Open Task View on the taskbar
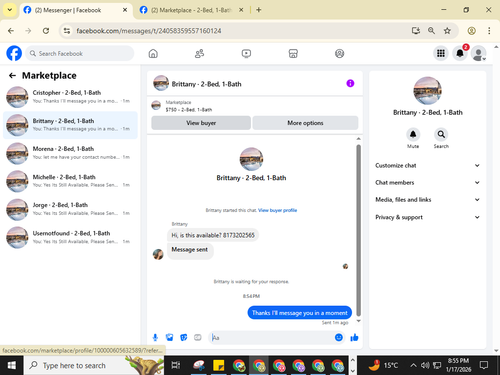Image resolution: width=500 pixels, height=375 pixels. 175,365
